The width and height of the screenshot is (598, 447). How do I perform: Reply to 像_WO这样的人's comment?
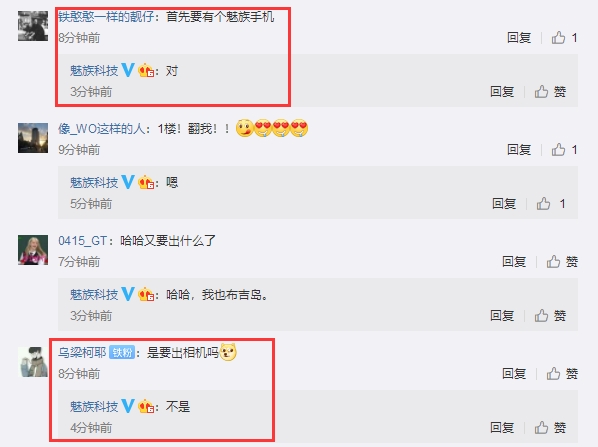(x=519, y=150)
